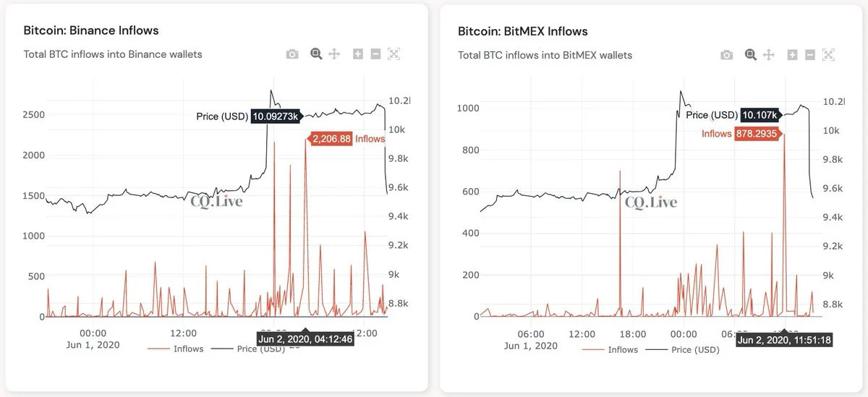The height and width of the screenshot is (397, 868).
Task: Reset axes with the BitMEX autoscale icon
Action: pyautogui.click(x=828, y=55)
